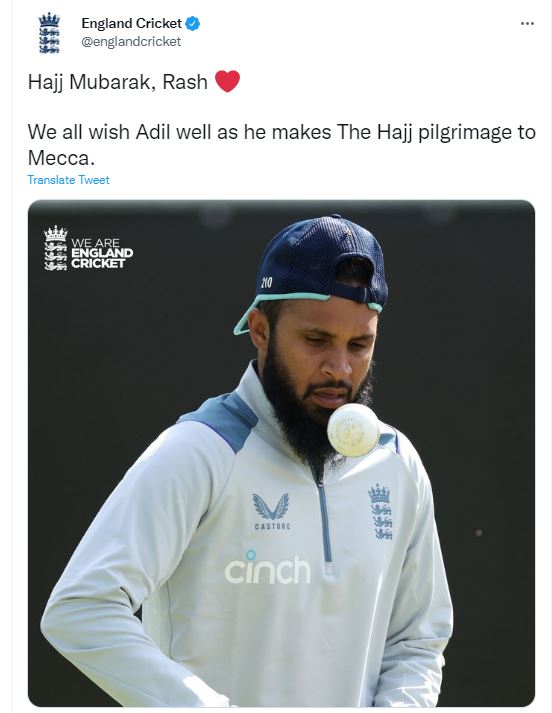Click the number 210 on the cap
Viewport: 552px width, 713px height.
266,282
